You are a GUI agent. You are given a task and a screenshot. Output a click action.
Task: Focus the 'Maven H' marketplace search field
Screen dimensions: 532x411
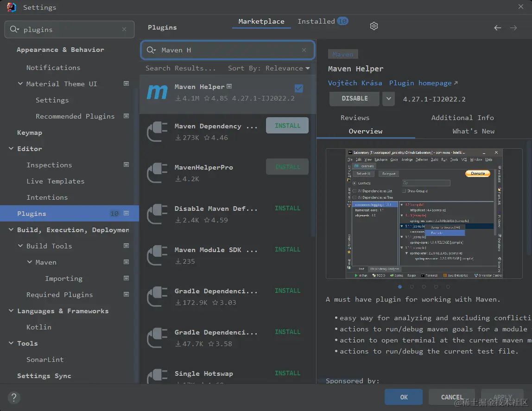(228, 50)
